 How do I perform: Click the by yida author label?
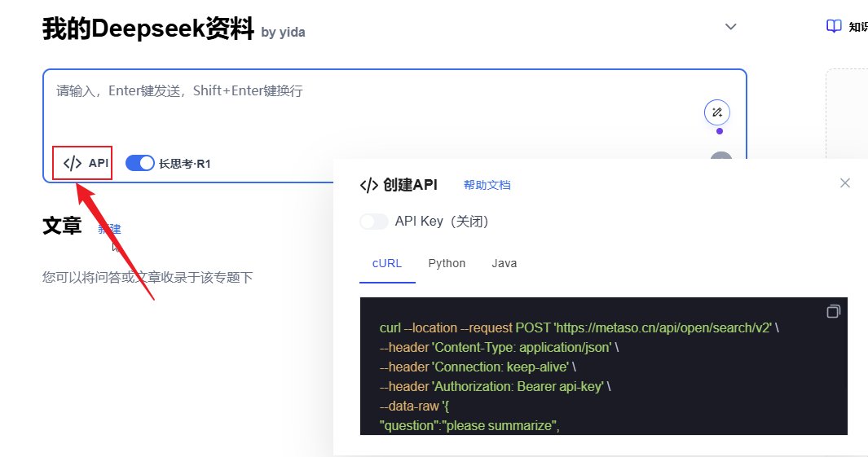point(283,33)
